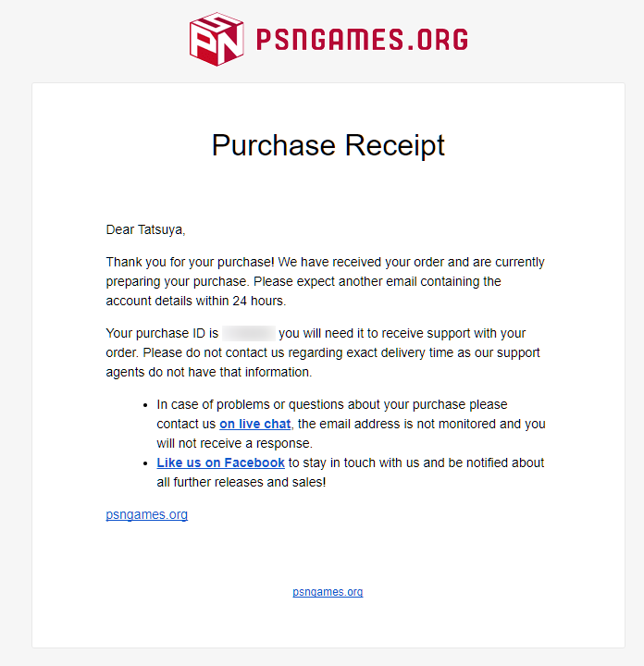Open the "Like us on Facebook" link

pos(220,462)
